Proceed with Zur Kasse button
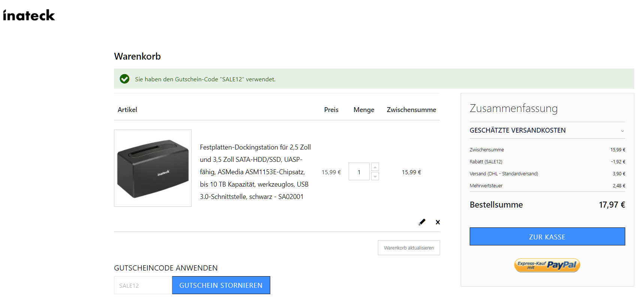The width and height of the screenshot is (644, 302). pyautogui.click(x=547, y=236)
